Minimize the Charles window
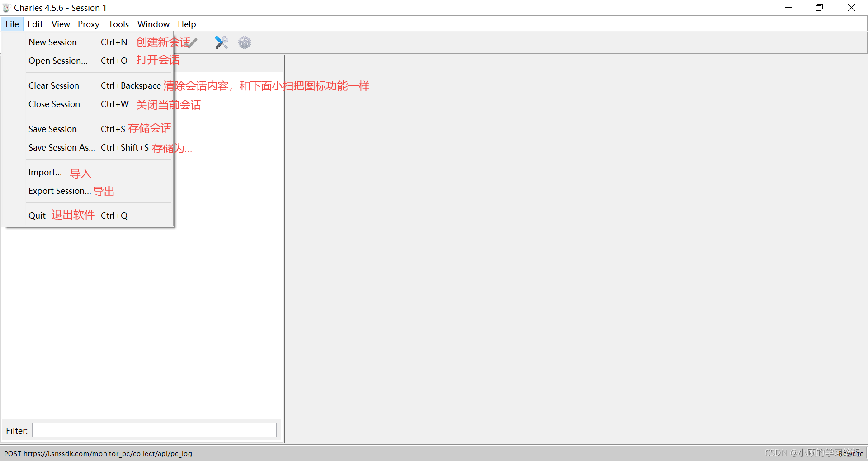 [788, 8]
